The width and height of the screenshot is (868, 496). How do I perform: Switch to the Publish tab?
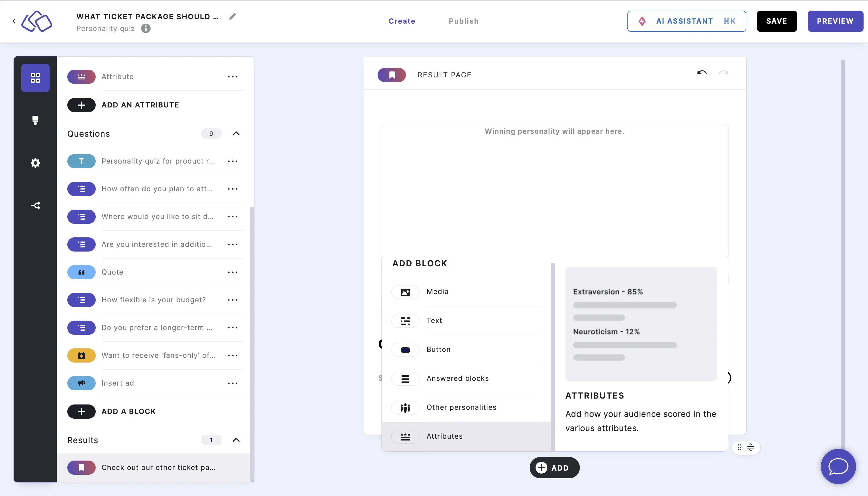(464, 21)
